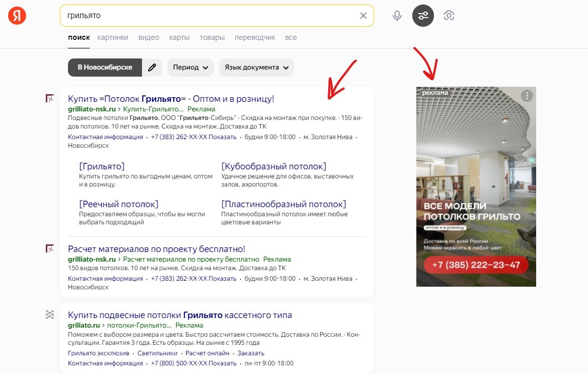Open Контактная информация in first ad
588x374 pixels.
[x=105, y=137]
